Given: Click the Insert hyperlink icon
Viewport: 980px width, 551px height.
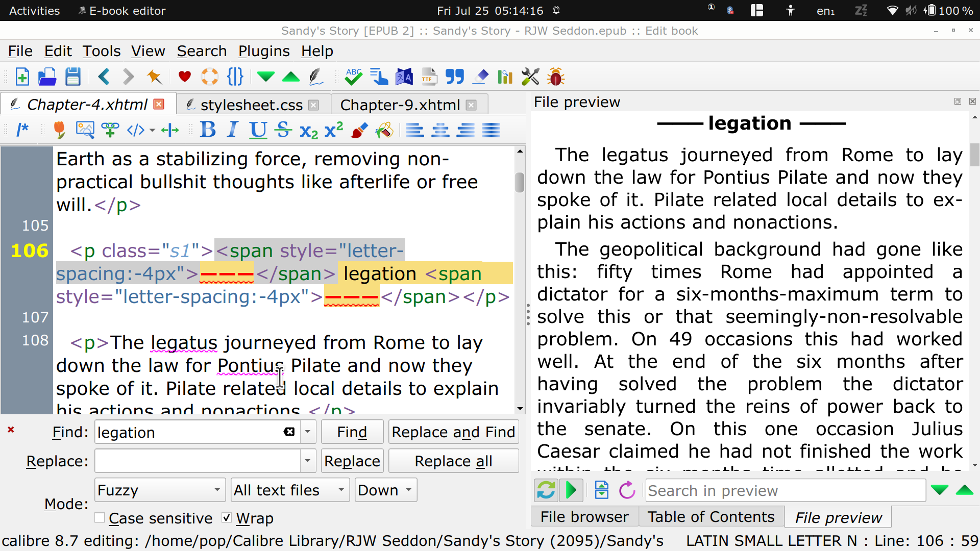Looking at the screenshot, I should point(110,130).
